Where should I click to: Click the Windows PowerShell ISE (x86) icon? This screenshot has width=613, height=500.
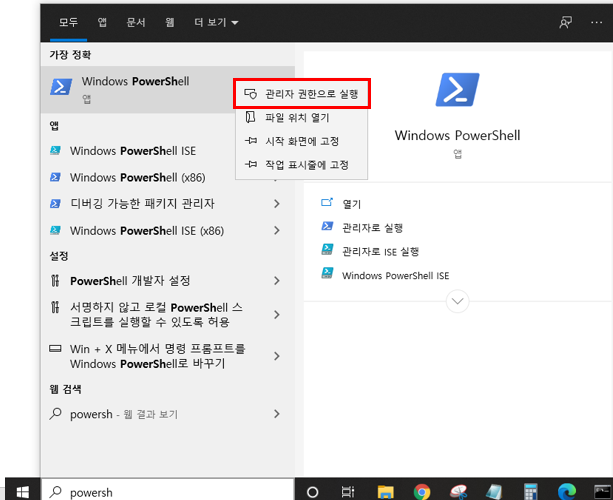coord(55,230)
